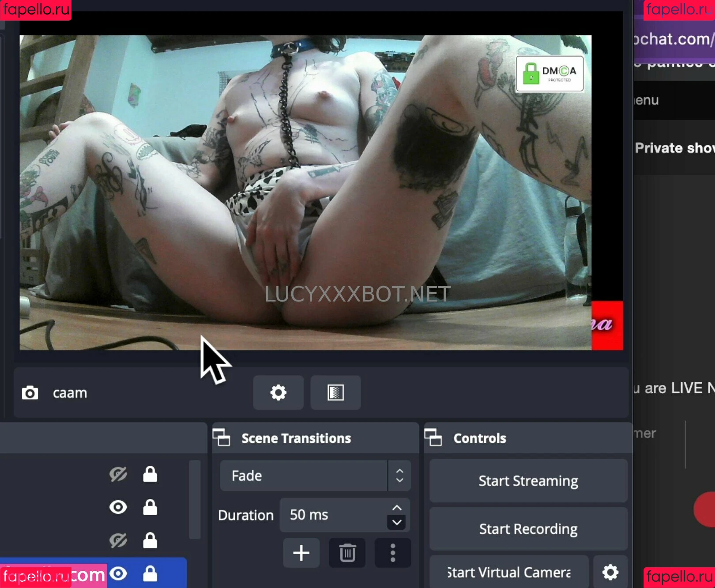Open transition options via the three-dot icon

pyautogui.click(x=392, y=553)
